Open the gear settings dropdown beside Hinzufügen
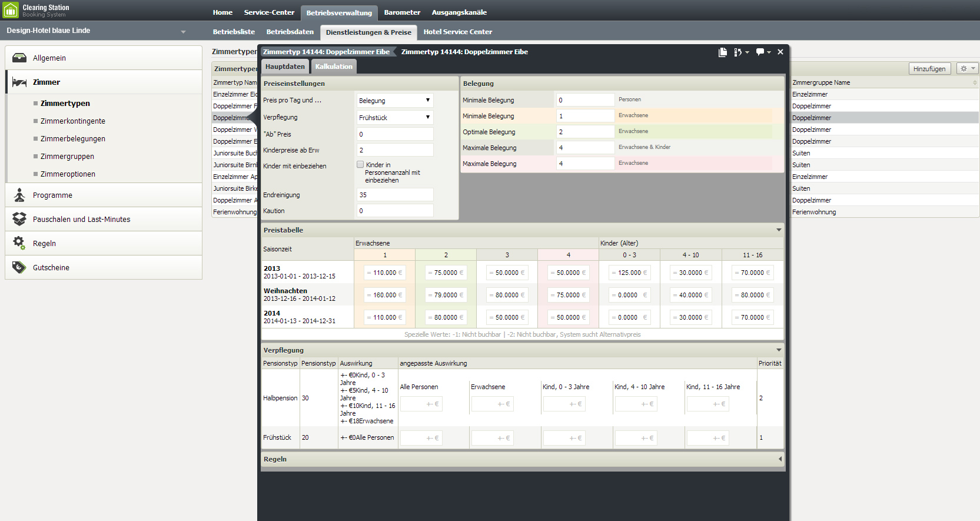Screen dimensions: 980x521 (x=967, y=69)
